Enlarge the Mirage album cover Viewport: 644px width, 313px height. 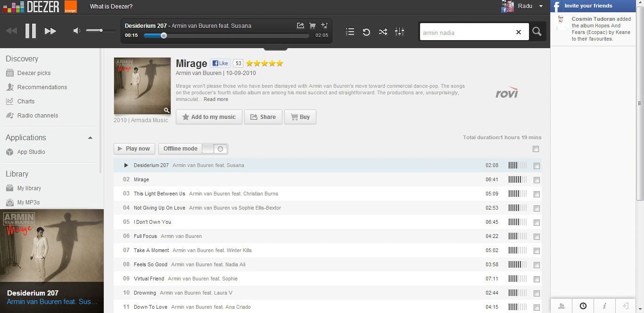tap(166, 110)
